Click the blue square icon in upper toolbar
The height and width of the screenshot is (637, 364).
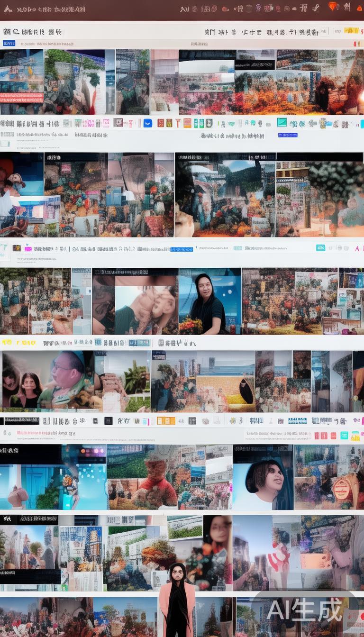coord(148,123)
